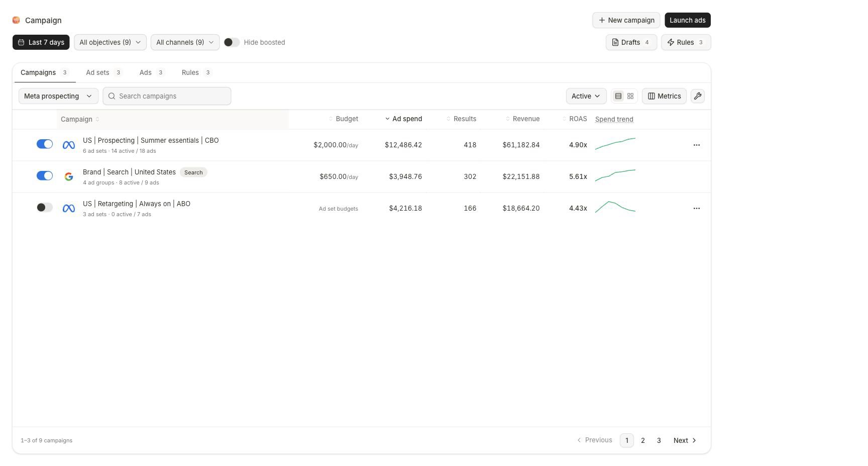View spend trend sparkline for Summer essentials

pyautogui.click(x=615, y=144)
